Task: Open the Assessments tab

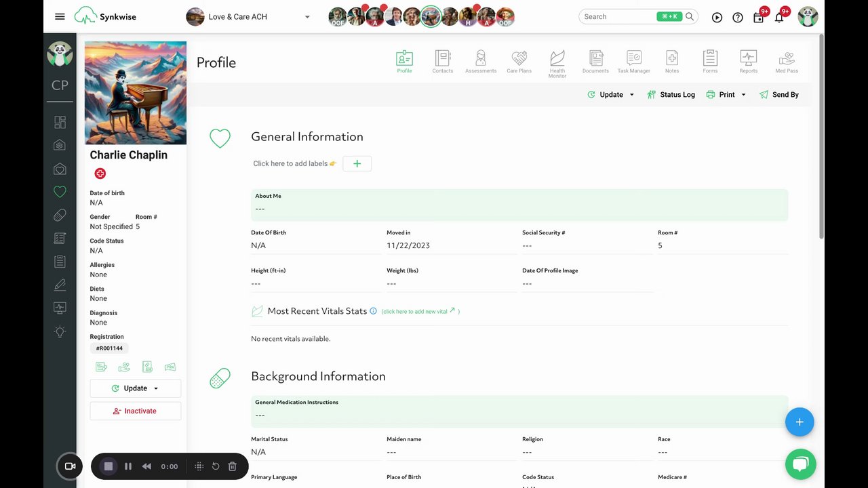Action: click(481, 62)
